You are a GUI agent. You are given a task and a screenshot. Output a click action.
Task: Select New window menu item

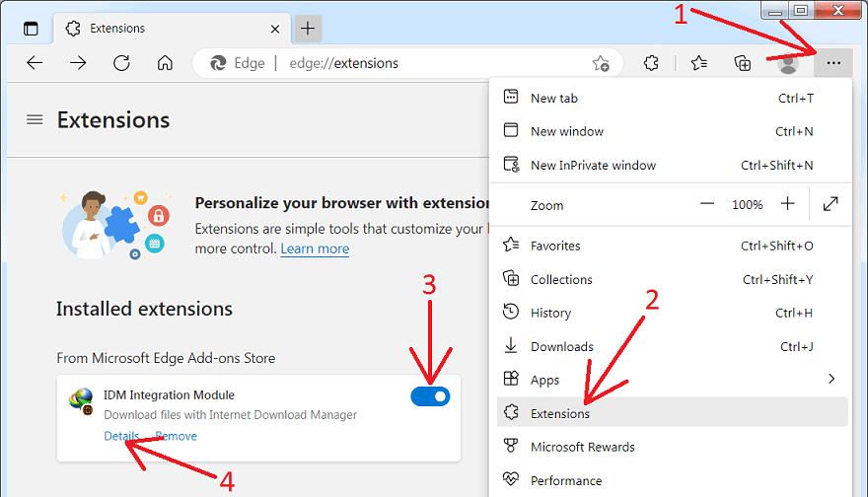point(671,131)
